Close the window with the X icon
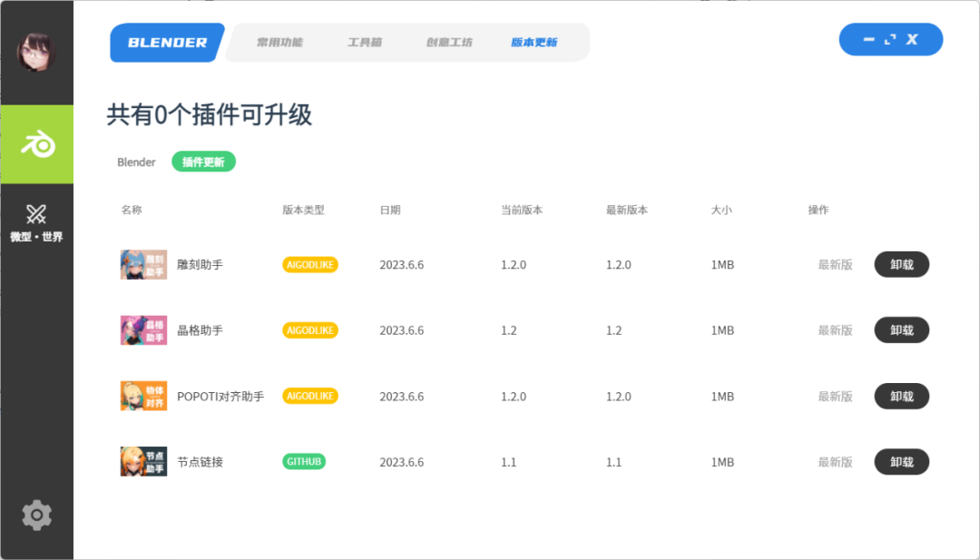 pos(912,39)
